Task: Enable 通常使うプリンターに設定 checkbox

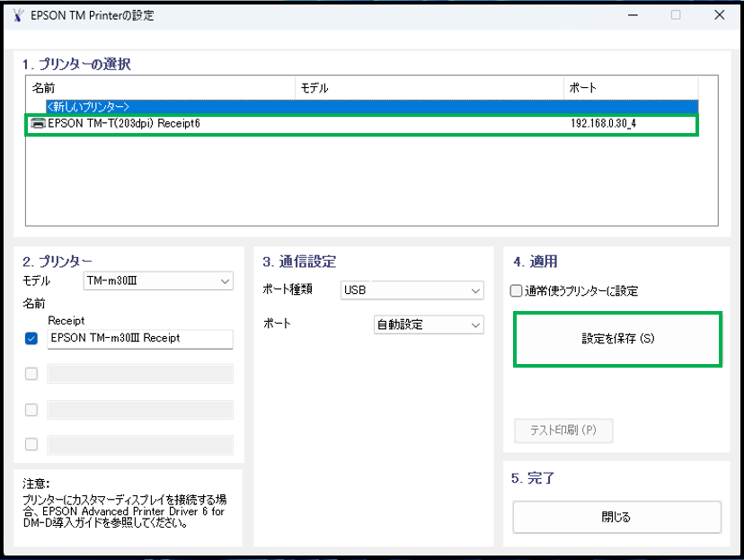Action: point(516,291)
